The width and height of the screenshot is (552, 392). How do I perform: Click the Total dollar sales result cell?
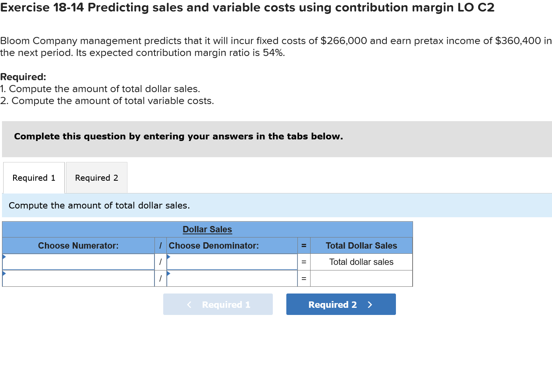pos(361,262)
